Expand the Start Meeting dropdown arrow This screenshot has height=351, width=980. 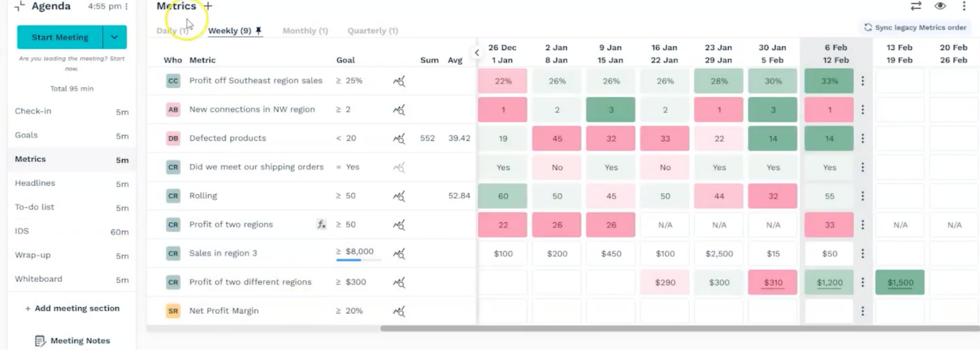click(114, 37)
